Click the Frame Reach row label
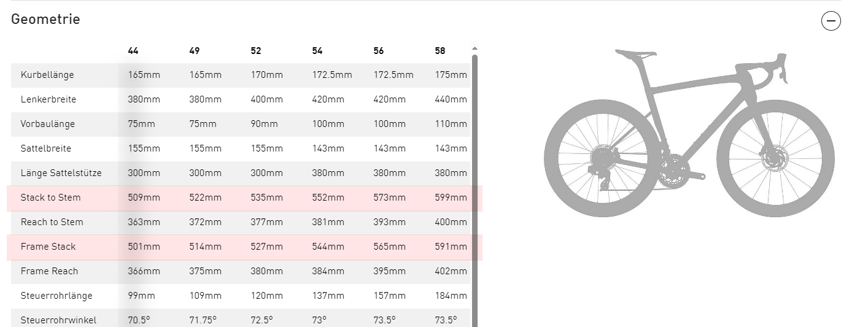This screenshot has height=327, width=868. pyautogui.click(x=49, y=271)
